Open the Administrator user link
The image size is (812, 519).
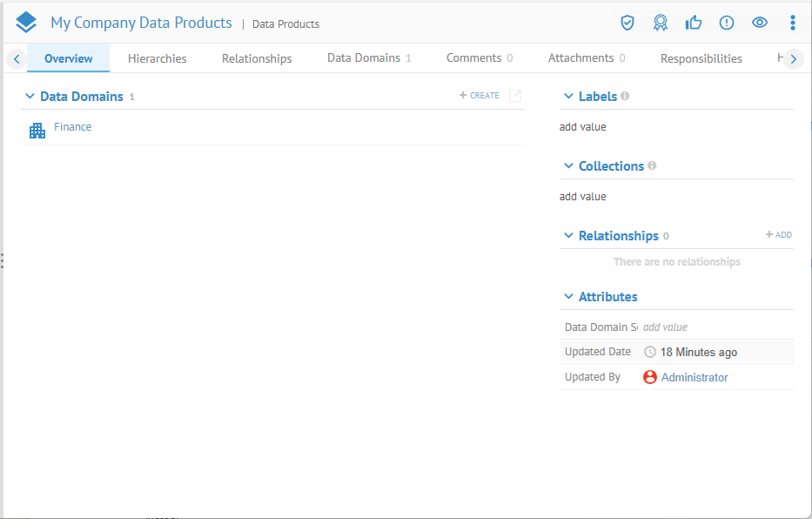coord(694,377)
